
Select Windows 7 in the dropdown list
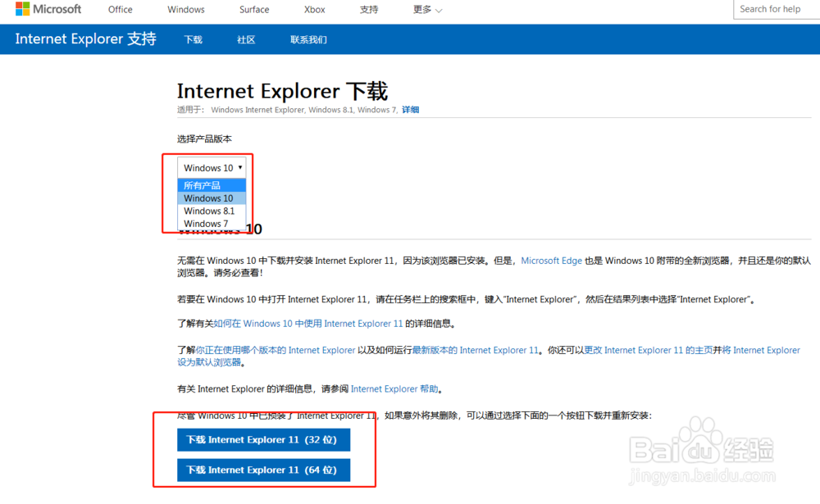pyautogui.click(x=212, y=223)
